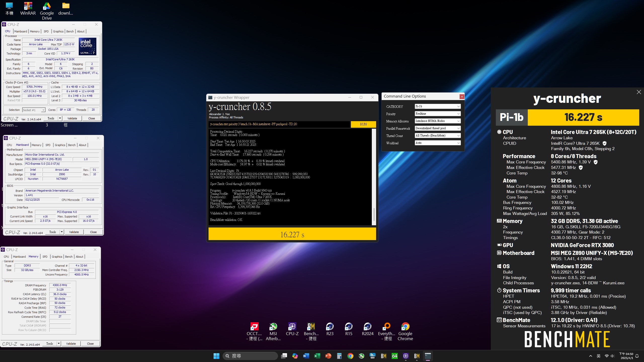The width and height of the screenshot is (644, 362).
Task: Open the clock showing 下午 04:50
Action: [x=626, y=356]
